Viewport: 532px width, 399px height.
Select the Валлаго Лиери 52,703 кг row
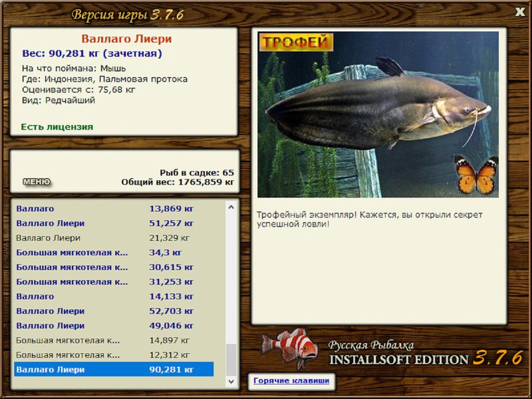(114, 311)
